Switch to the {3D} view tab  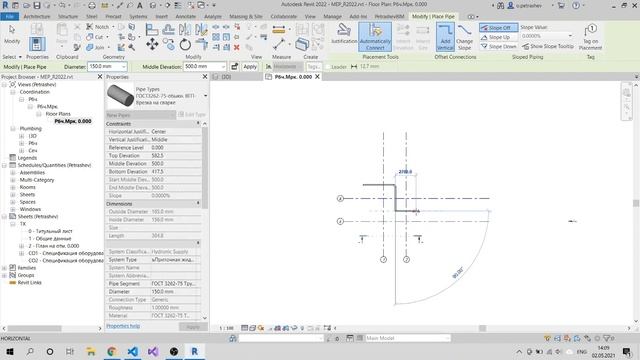tap(226, 77)
